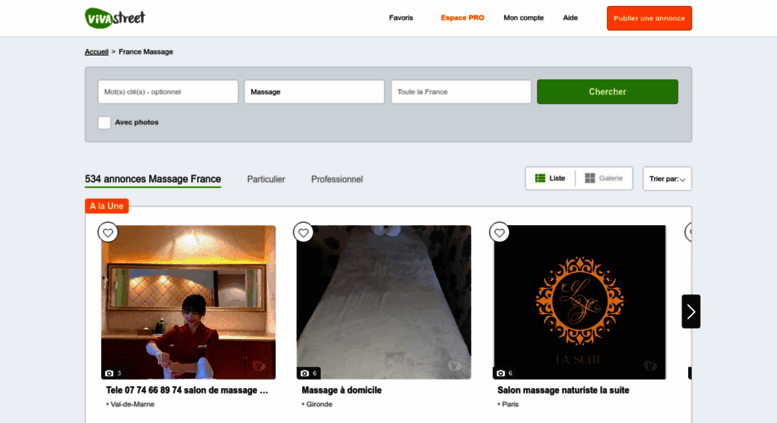This screenshot has width=777, height=423.
Task: Click the Paris location text
Action: click(x=510, y=404)
